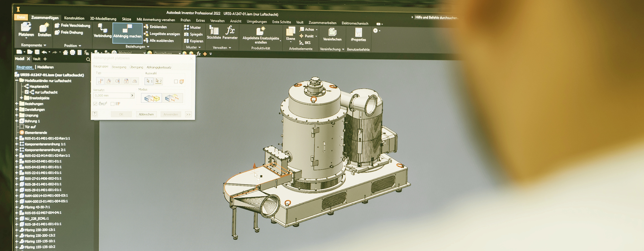The image size is (644, 251).
Task: Click the Datei file button
Action: click(21, 17)
